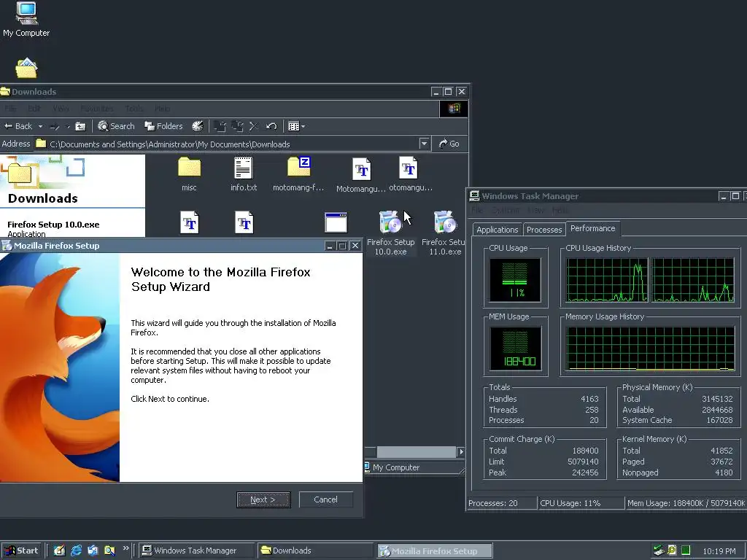
Task: Select the otomangu font file
Action: pyautogui.click(x=410, y=174)
